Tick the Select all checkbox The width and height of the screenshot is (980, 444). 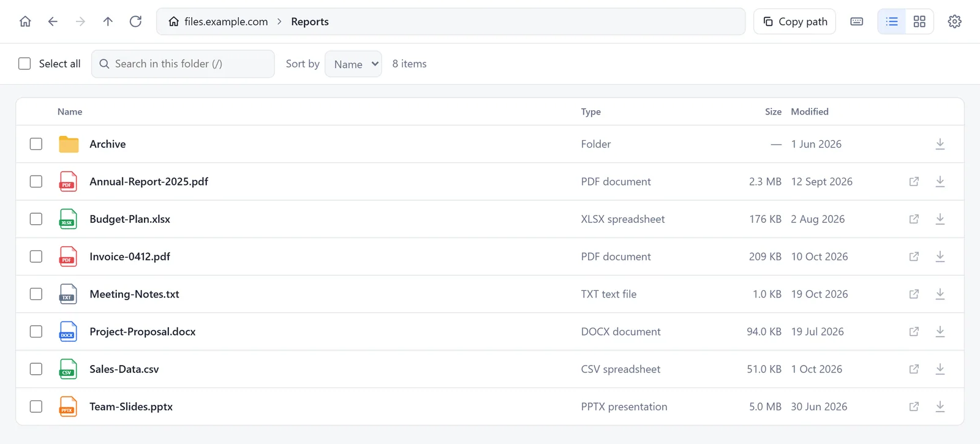(x=24, y=64)
